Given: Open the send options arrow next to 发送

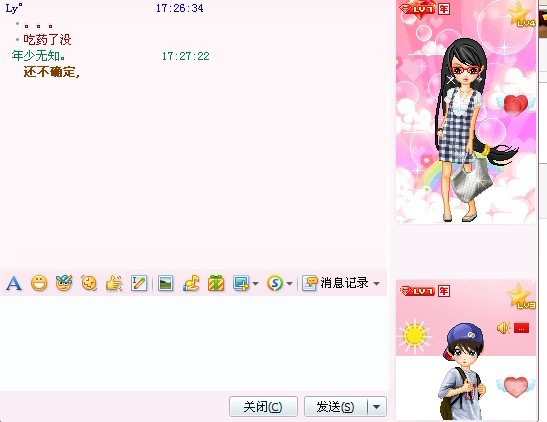Looking at the screenshot, I should 377,407.
